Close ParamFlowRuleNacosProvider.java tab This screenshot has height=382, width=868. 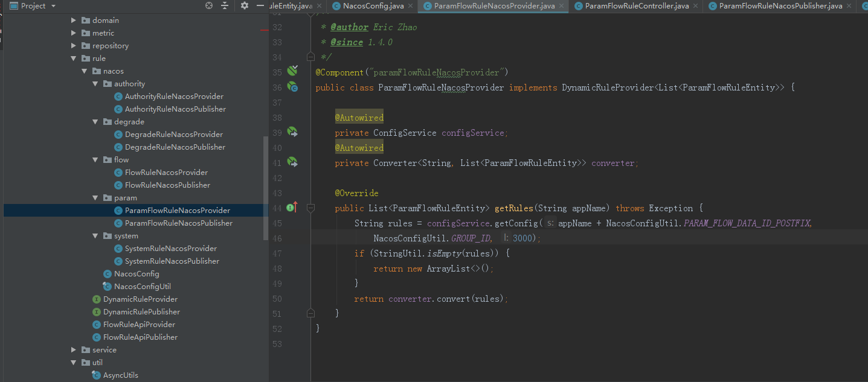click(x=561, y=6)
